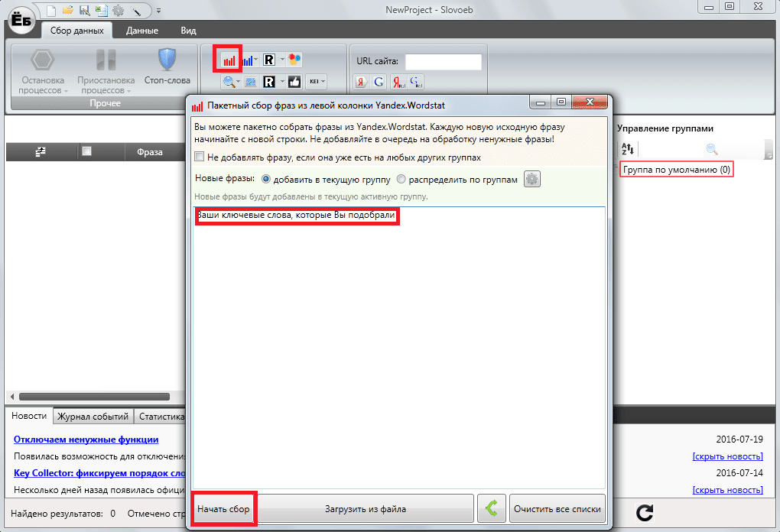Export to spreadsheet via quick toolbar icon
The image size is (780, 532).
tap(101, 10)
